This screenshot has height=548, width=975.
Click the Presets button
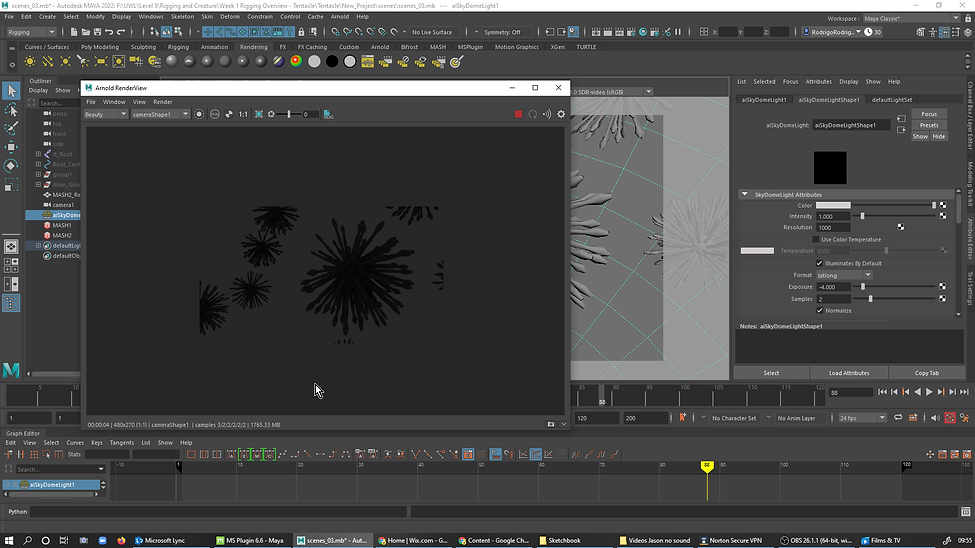929,125
